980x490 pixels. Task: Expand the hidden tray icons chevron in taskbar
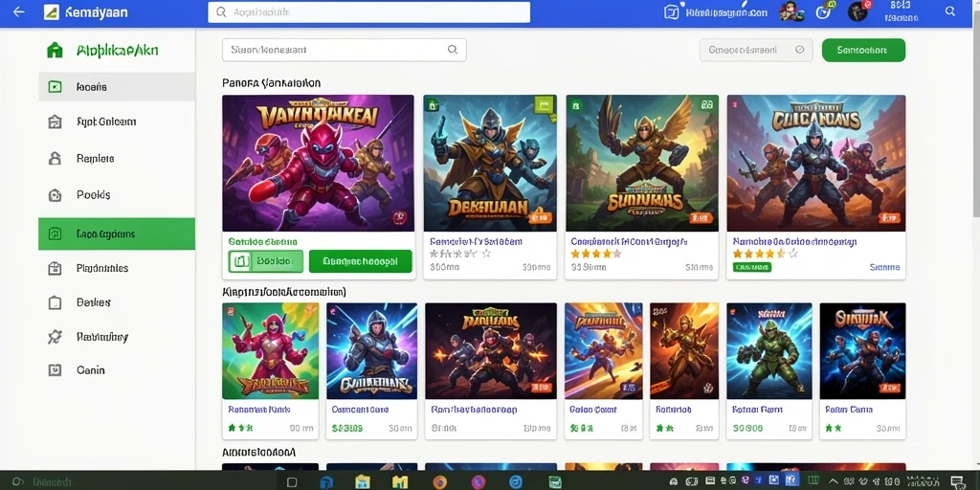point(834,482)
